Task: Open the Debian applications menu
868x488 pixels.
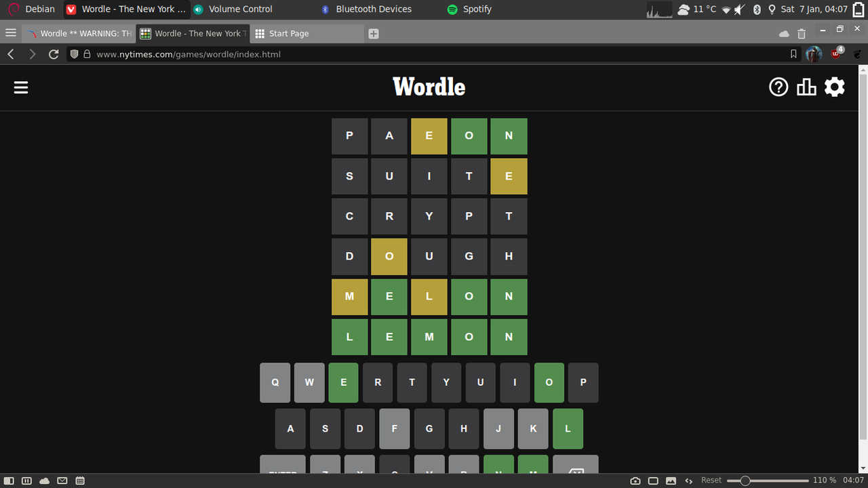Action: pos(32,9)
